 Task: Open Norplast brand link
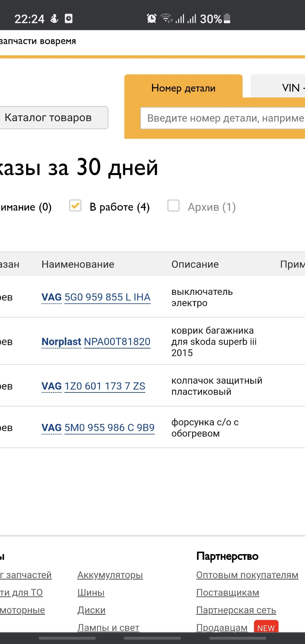(x=61, y=342)
